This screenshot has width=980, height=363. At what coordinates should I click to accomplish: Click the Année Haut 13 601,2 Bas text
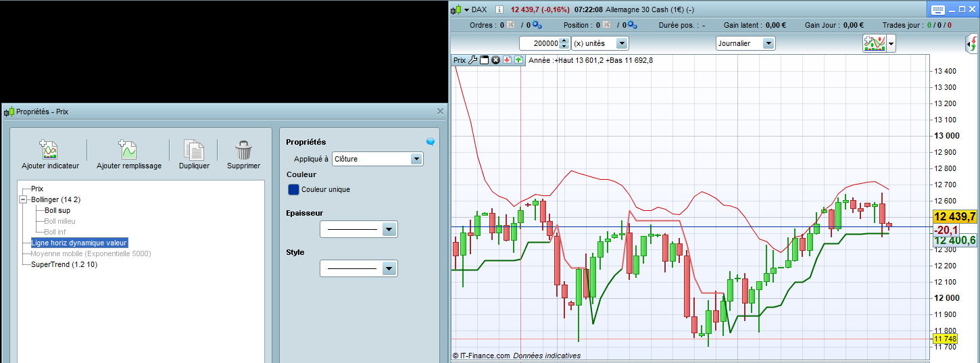click(x=591, y=60)
